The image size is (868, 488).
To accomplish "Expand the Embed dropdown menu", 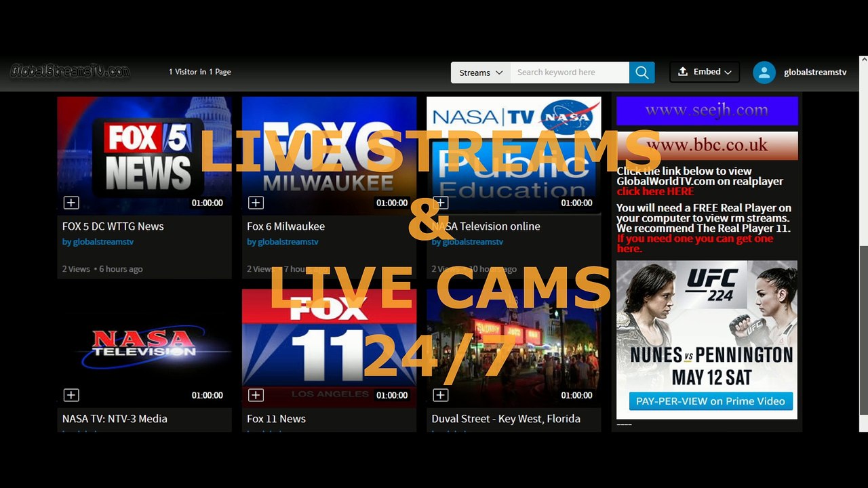I will 704,72.
